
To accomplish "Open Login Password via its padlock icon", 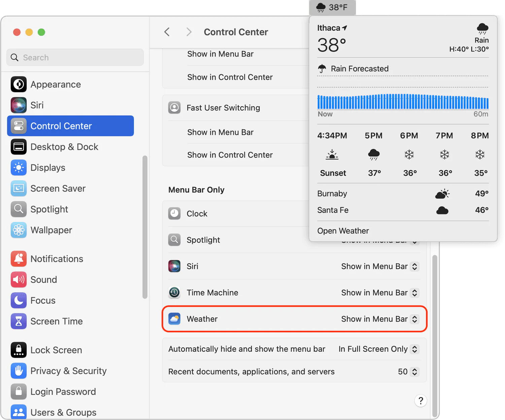I will click(19, 392).
